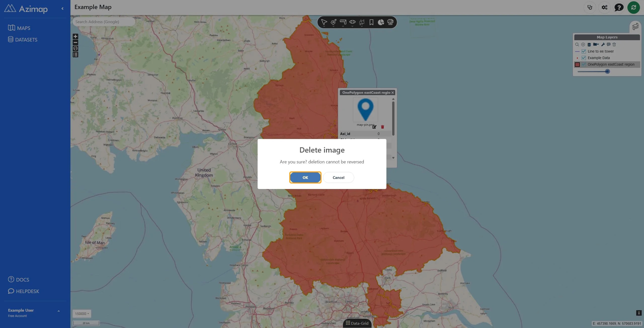Open the pie chart analysis tool
The width and height of the screenshot is (644, 328).
pyautogui.click(x=381, y=22)
